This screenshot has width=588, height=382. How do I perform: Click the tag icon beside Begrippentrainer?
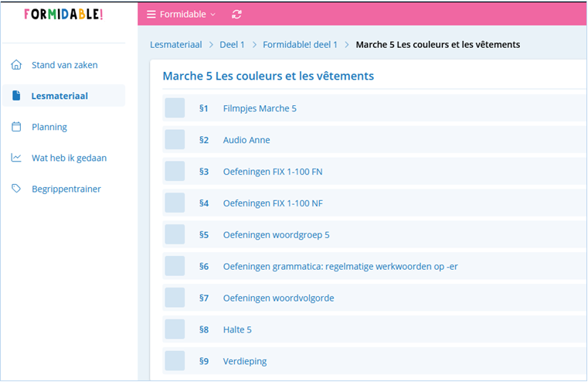(x=16, y=189)
